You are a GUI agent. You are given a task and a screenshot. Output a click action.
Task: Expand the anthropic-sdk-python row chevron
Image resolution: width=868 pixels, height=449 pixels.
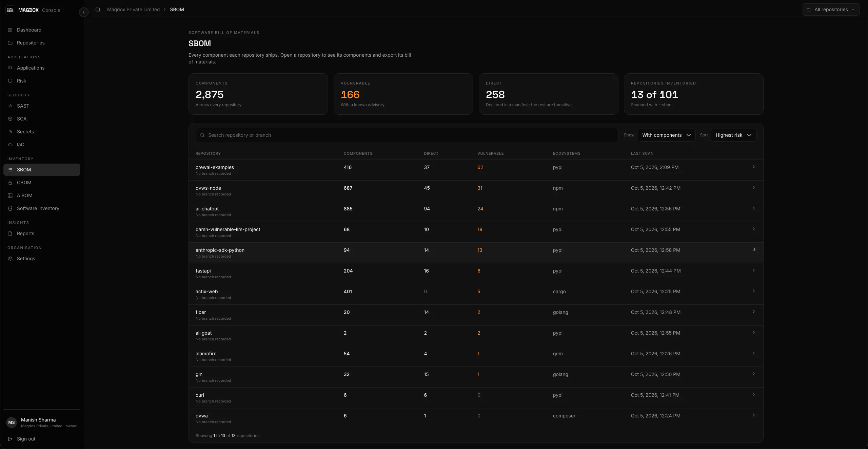pyautogui.click(x=754, y=249)
